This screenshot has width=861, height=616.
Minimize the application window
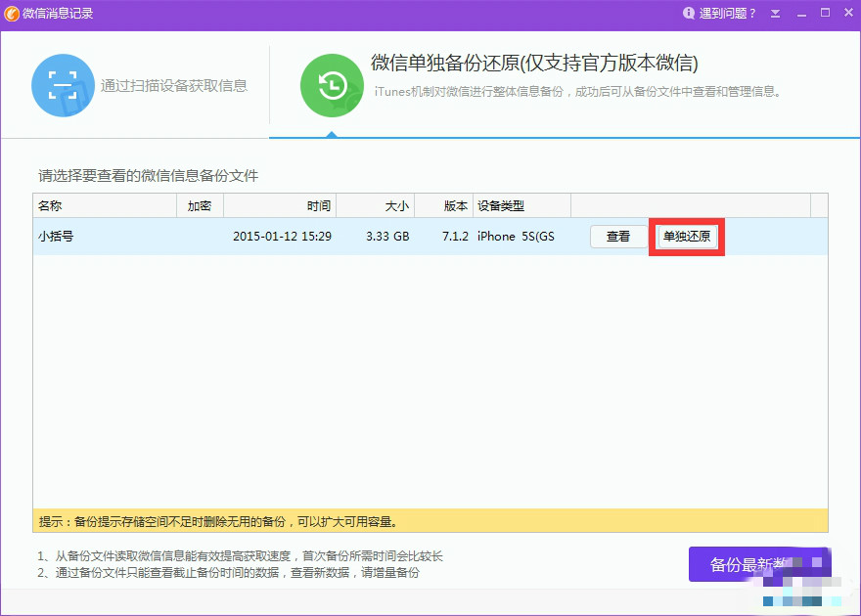tap(801, 13)
